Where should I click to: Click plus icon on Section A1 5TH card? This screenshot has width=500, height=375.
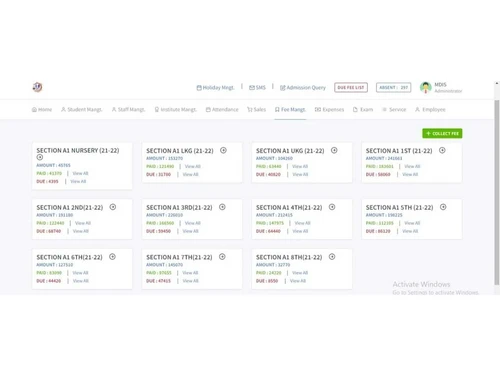443,207
